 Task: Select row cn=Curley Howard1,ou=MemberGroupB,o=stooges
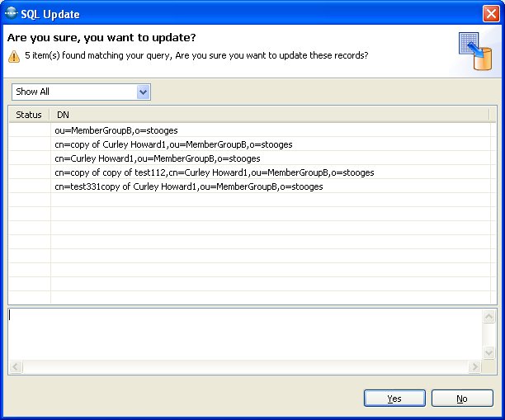pos(157,158)
